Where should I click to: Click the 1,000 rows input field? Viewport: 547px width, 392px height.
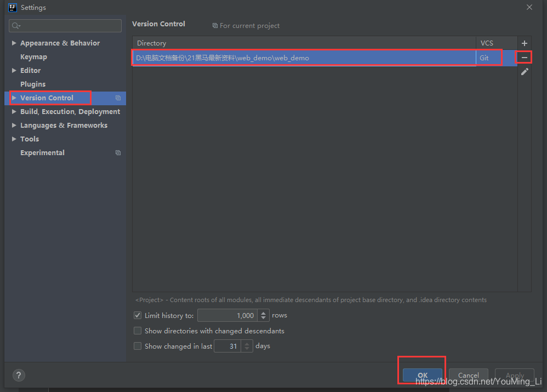coord(227,316)
